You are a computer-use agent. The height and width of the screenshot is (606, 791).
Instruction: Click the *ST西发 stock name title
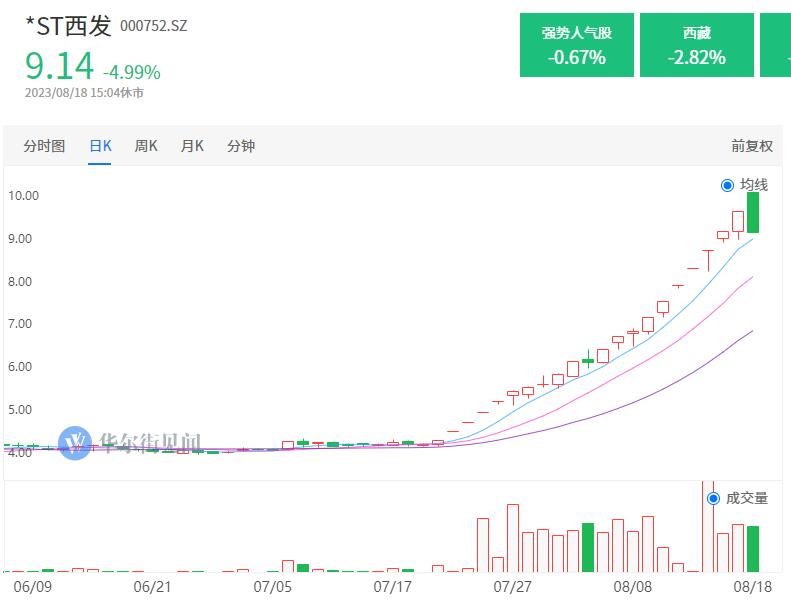tap(68, 25)
